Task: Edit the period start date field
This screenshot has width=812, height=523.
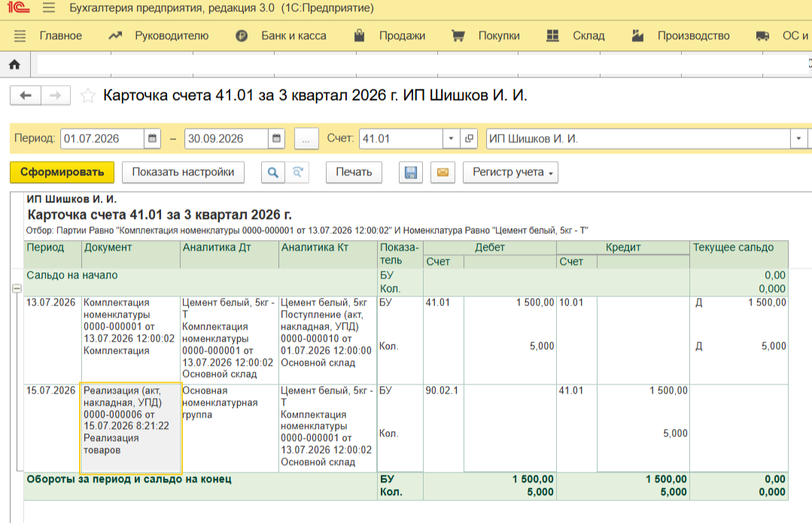Action: tap(102, 138)
